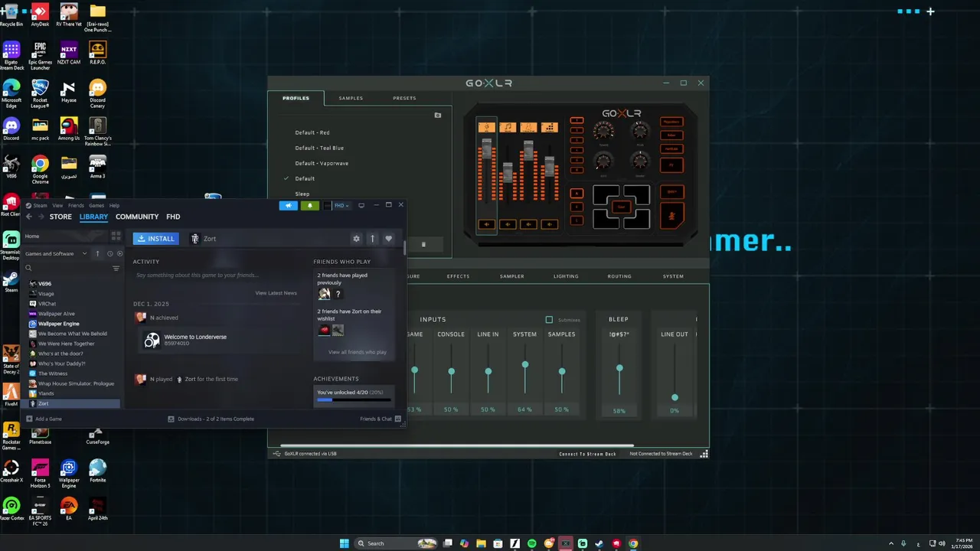Viewport: 980px width, 551px height.
Task: Toggle sampler bank A on GoXLR device
Action: click(x=577, y=193)
